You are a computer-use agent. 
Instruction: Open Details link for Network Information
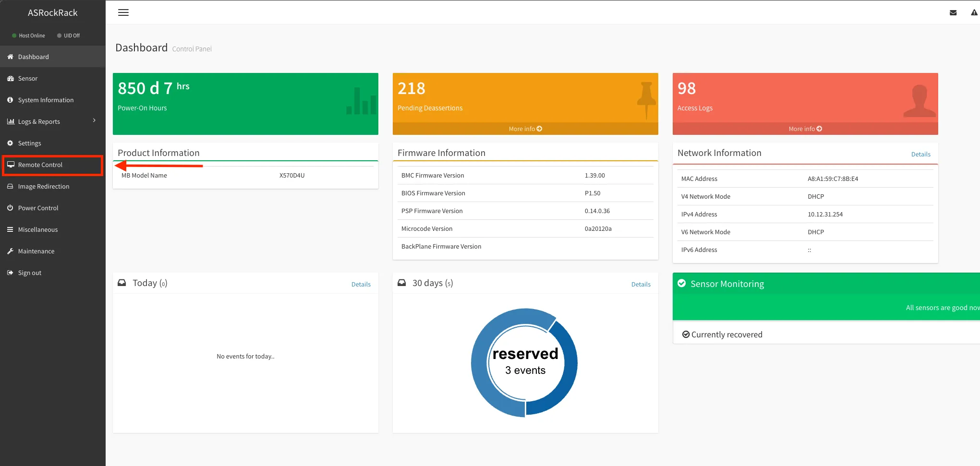[920, 154]
